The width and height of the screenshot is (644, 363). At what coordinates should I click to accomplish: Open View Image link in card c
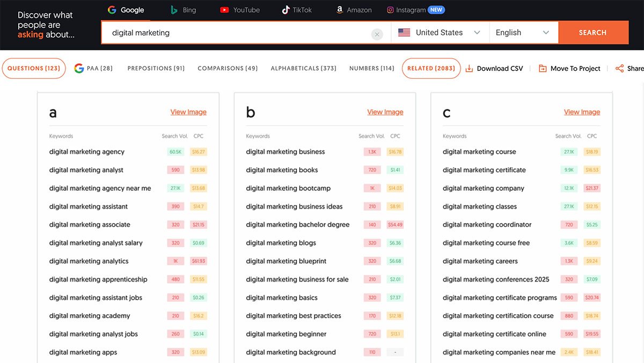(x=582, y=112)
